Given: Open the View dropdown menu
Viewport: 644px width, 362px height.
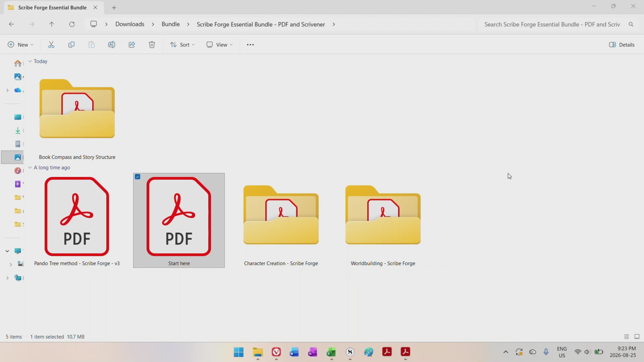Looking at the screenshot, I should 220,45.
